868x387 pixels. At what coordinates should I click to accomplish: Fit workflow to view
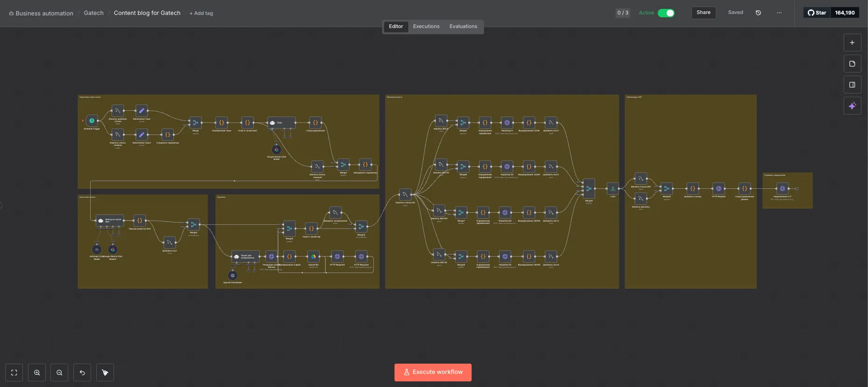coord(14,373)
